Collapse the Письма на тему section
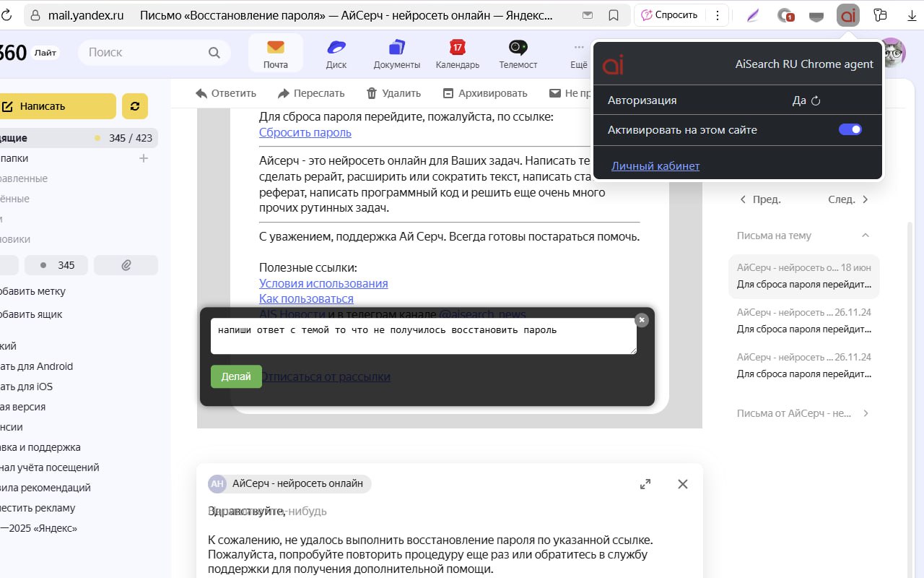This screenshot has width=924, height=578. tap(866, 236)
